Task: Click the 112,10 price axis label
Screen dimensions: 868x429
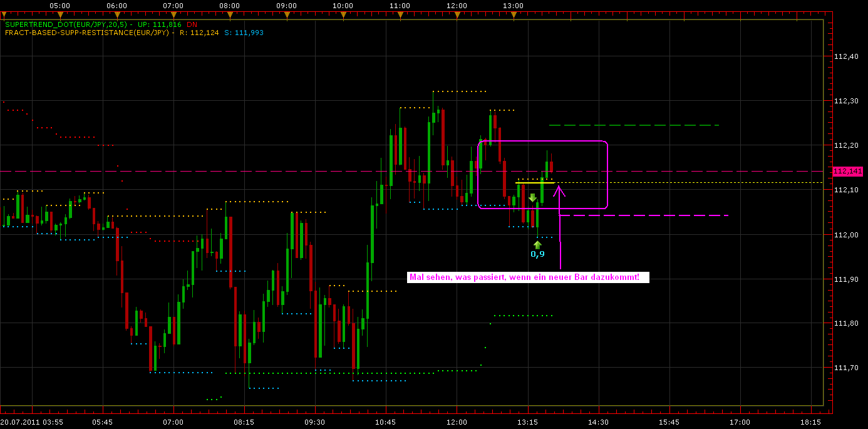Action: click(x=847, y=190)
